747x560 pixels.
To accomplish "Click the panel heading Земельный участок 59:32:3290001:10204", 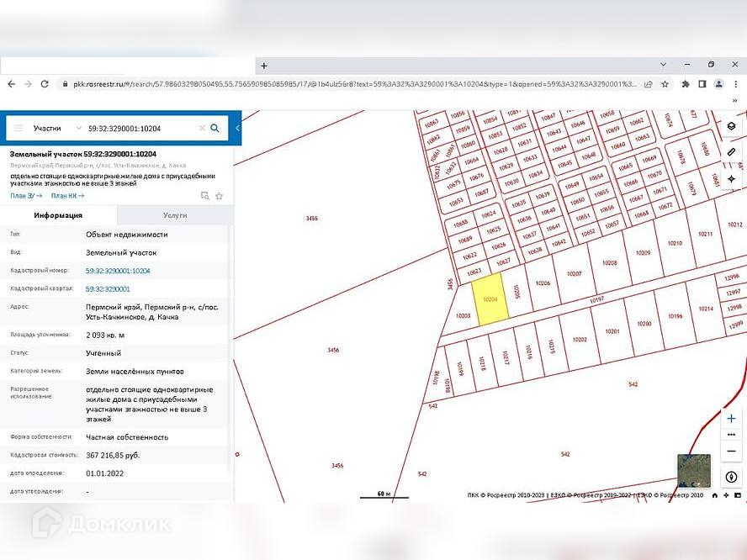I will (83, 154).
